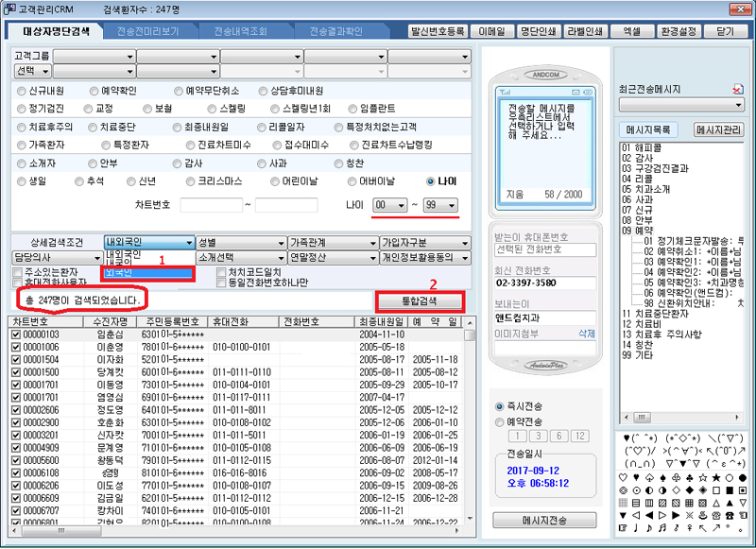Open the 성별 dropdown

click(241, 243)
